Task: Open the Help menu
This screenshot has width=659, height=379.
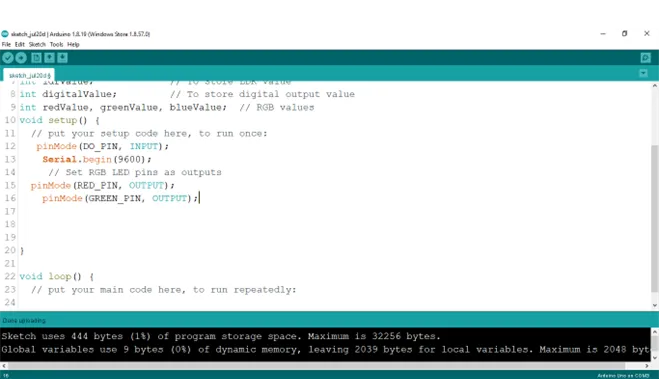Action: click(x=73, y=44)
